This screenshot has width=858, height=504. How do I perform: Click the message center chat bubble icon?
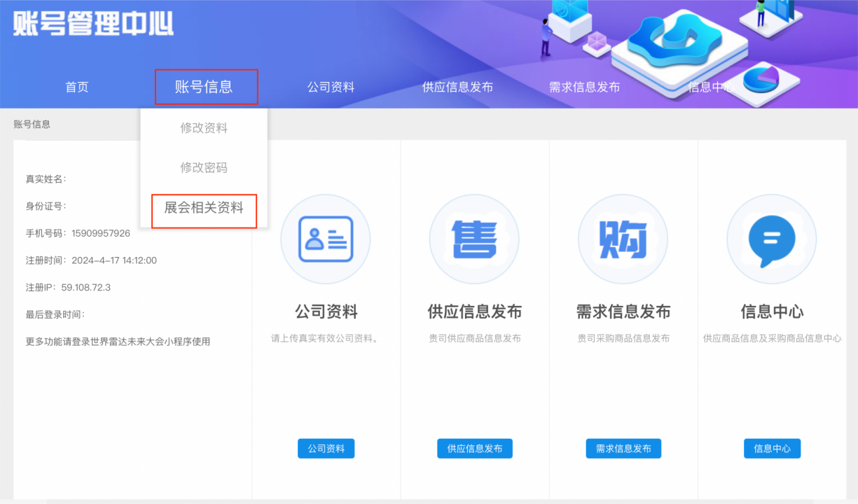(x=771, y=239)
